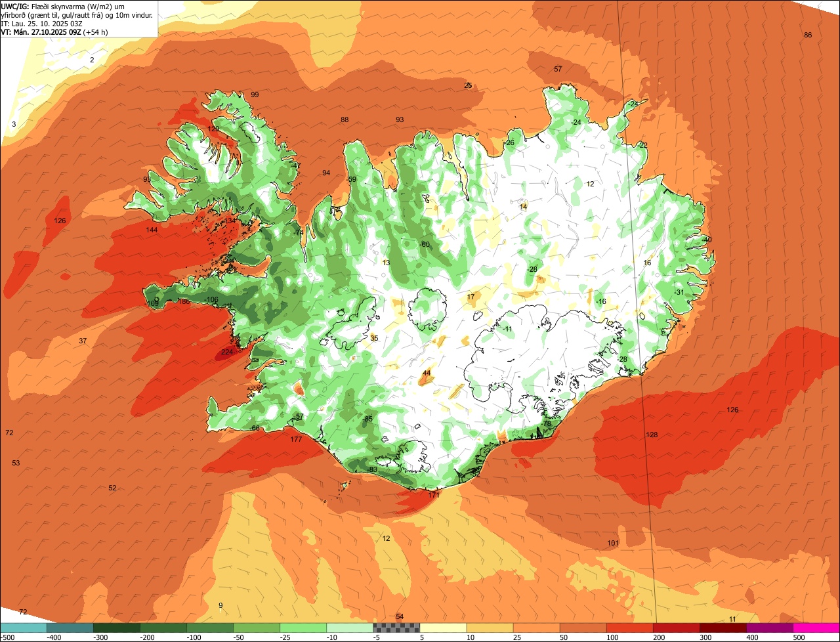Click the map value -109 at the peninsula tip
The image size is (840, 642).
153,304
